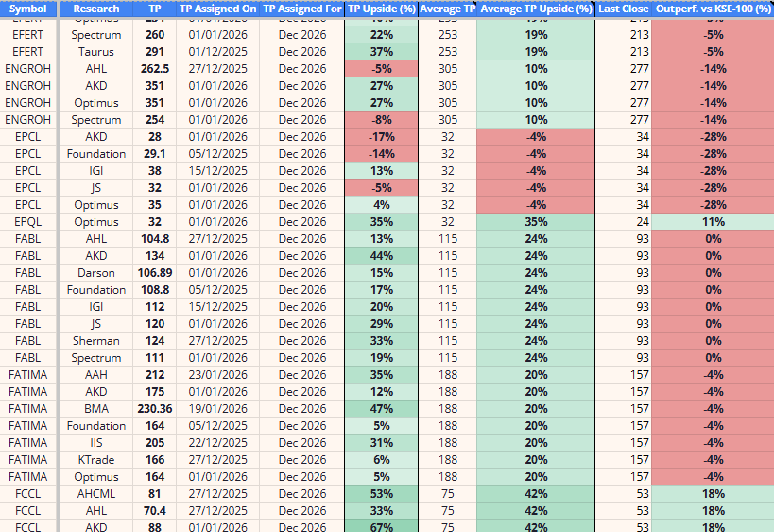This screenshot has width=774, height=532.
Task: Click the 19/01/2026 assigned date
Action: tap(217, 409)
